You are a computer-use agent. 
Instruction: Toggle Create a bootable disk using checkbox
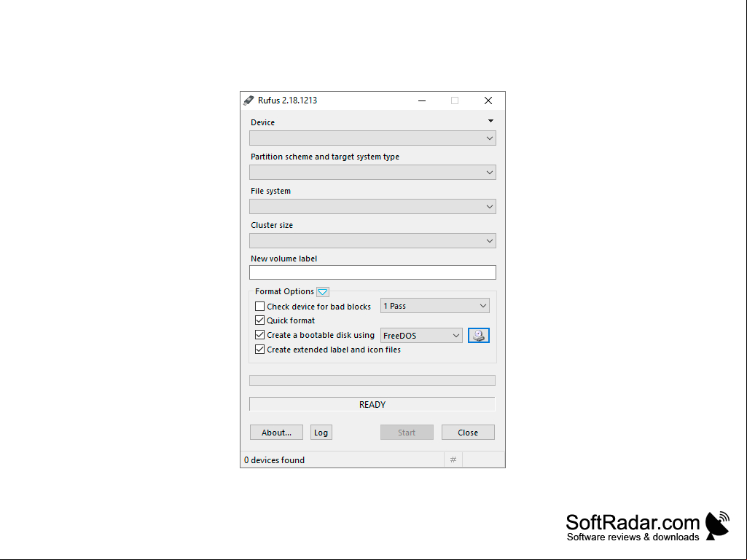[x=259, y=335]
